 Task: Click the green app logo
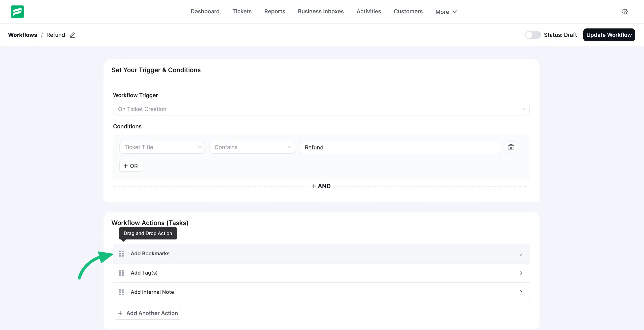pyautogui.click(x=17, y=11)
